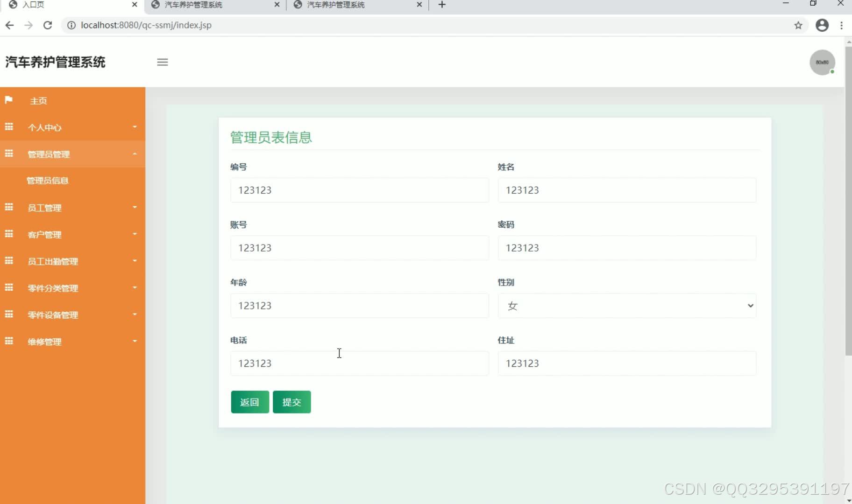852x504 pixels.
Task: Open browser three-dot menu
Action: point(842,25)
